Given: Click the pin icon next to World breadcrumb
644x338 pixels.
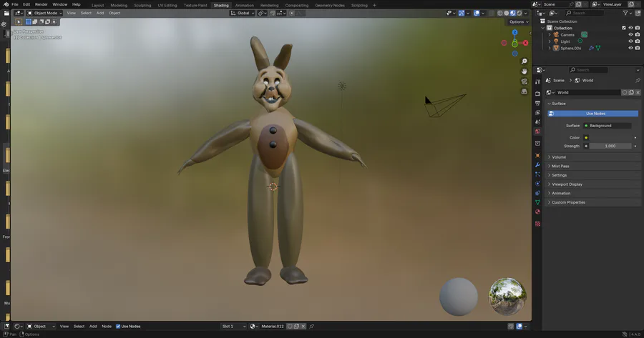Looking at the screenshot, I should (x=638, y=81).
